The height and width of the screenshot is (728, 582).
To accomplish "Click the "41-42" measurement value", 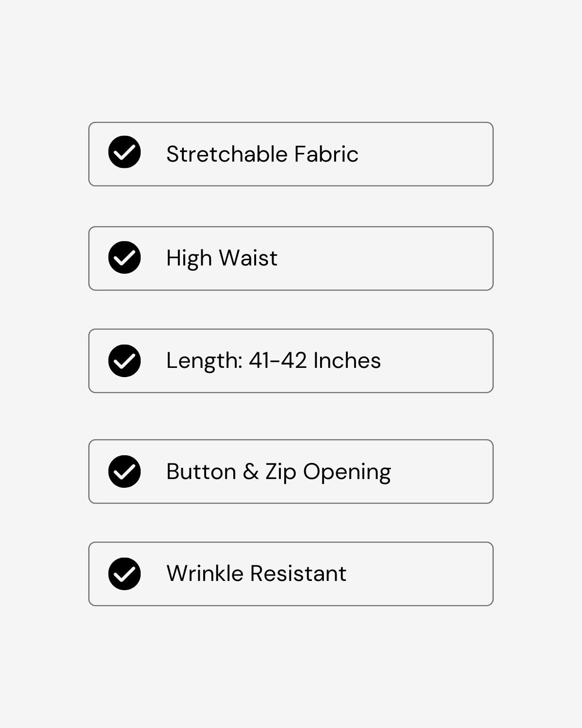I will click(x=277, y=361).
